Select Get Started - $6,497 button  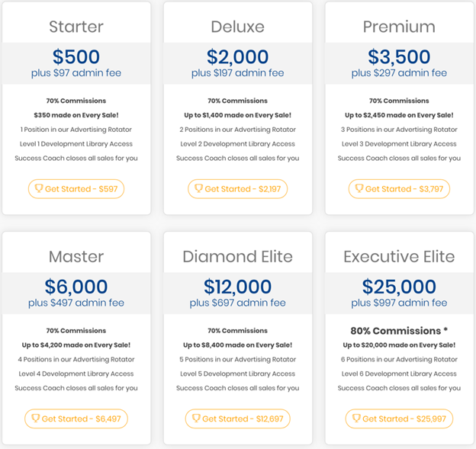[76, 419]
